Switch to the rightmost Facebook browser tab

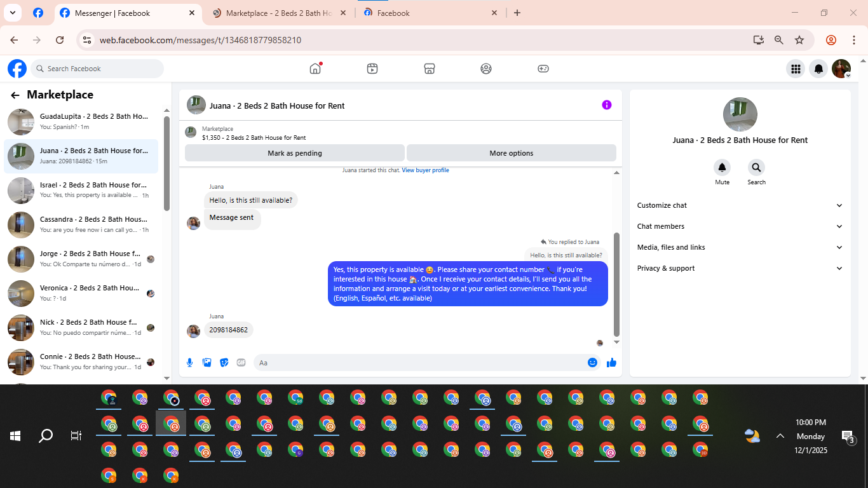click(431, 13)
